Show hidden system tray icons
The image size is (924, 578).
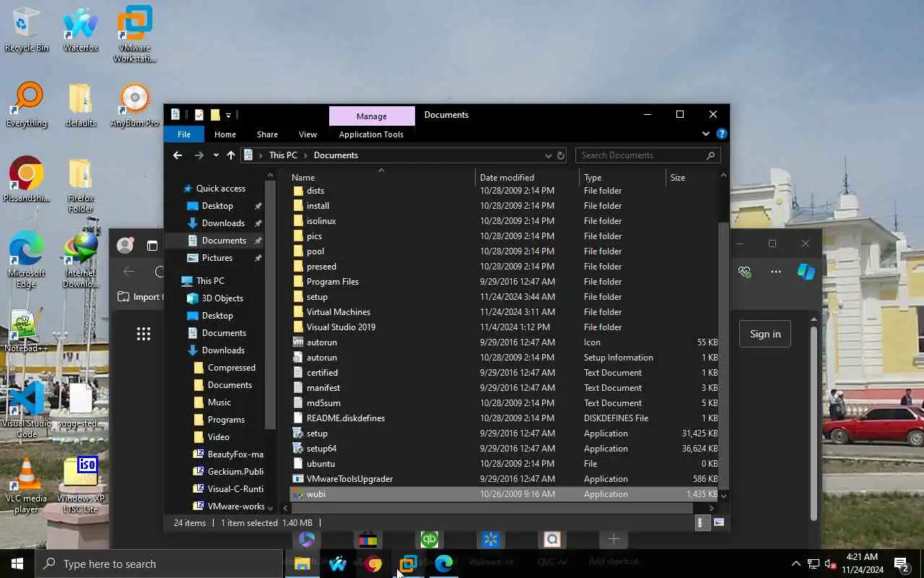pyautogui.click(x=796, y=564)
